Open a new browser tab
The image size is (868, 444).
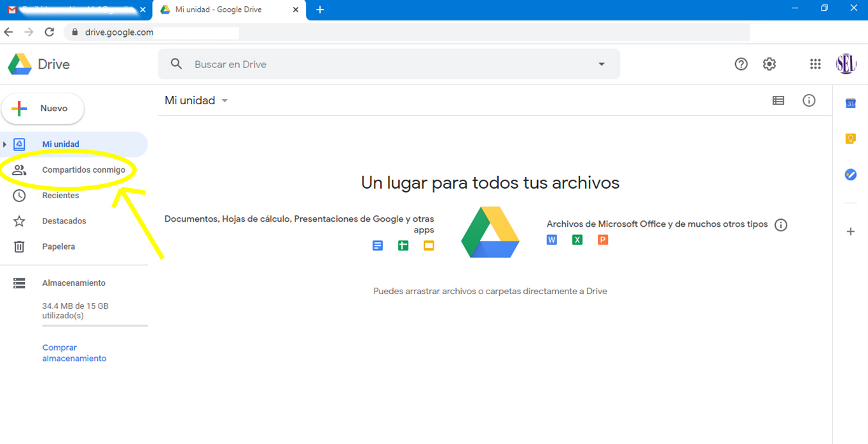(320, 10)
